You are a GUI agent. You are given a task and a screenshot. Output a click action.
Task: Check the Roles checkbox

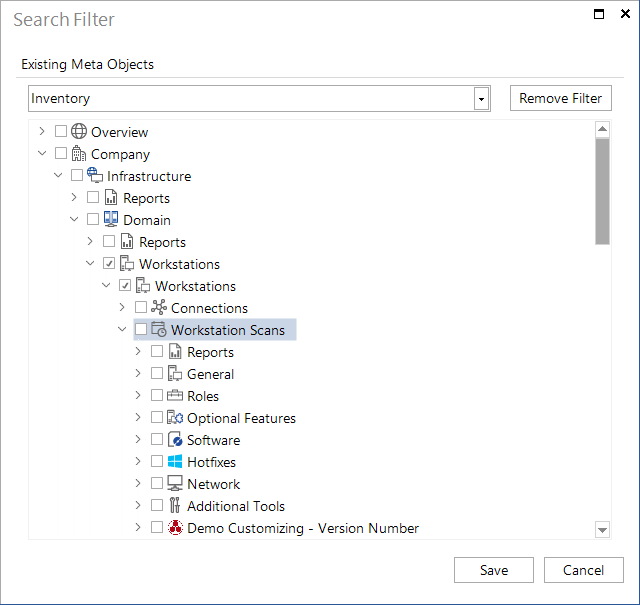[x=157, y=395]
